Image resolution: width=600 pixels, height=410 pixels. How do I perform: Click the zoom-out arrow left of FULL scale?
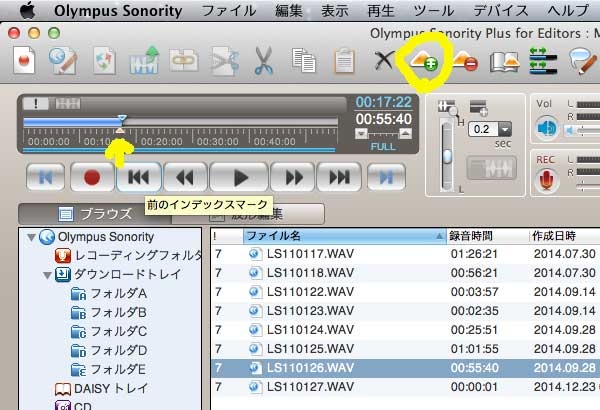click(361, 134)
